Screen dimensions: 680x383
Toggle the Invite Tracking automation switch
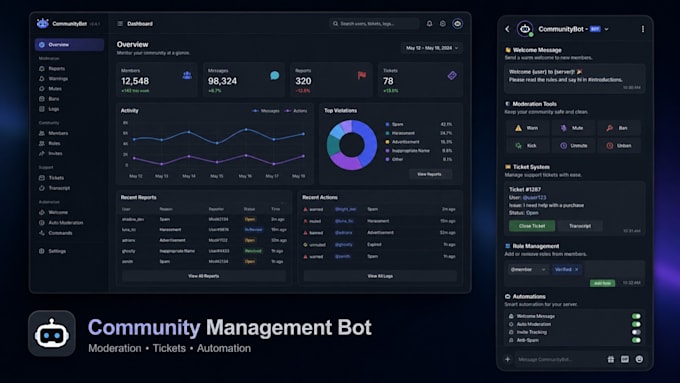[x=636, y=332]
